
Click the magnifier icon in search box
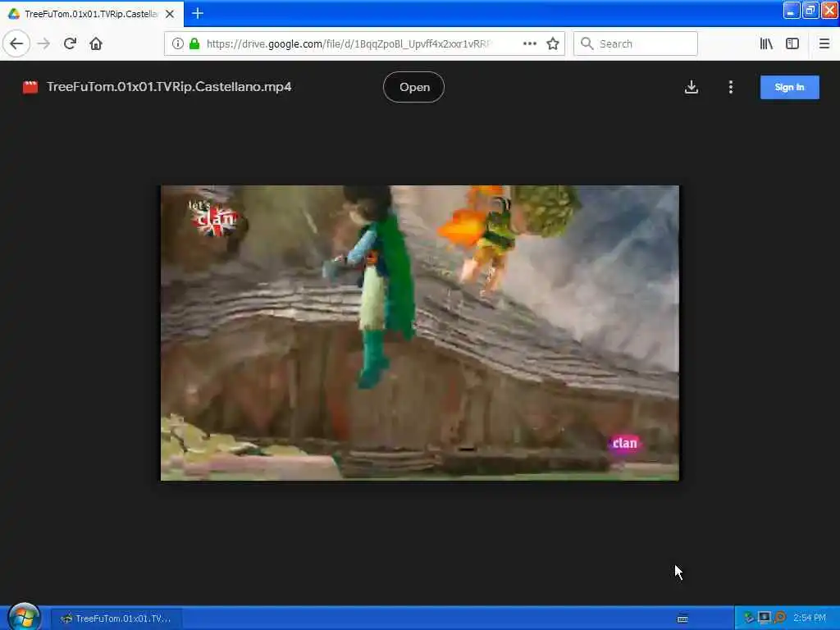pos(587,43)
